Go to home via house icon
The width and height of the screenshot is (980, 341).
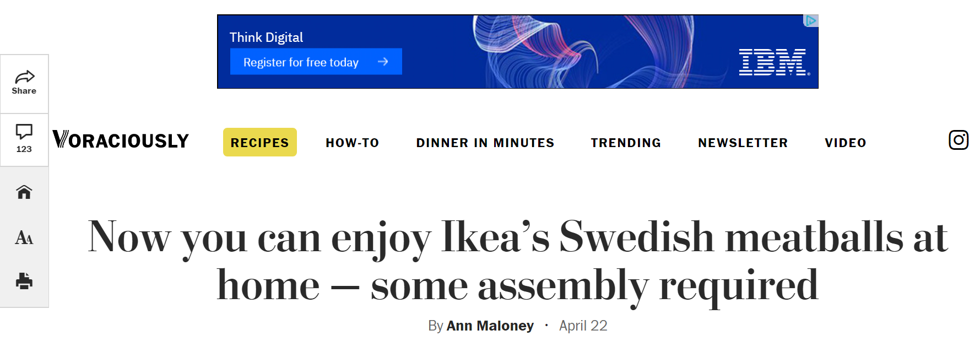24,192
